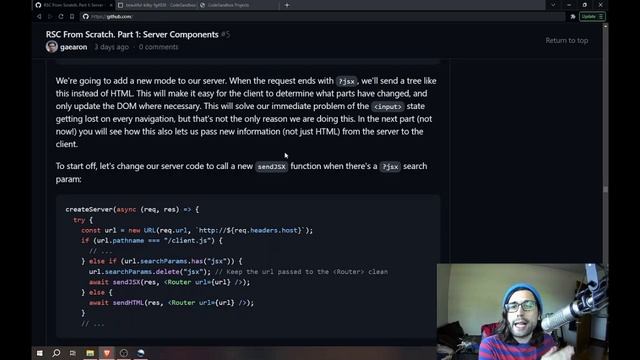This screenshot has height=360, width=640.
Task: Click the createServer code line
Action: [x=132, y=209]
